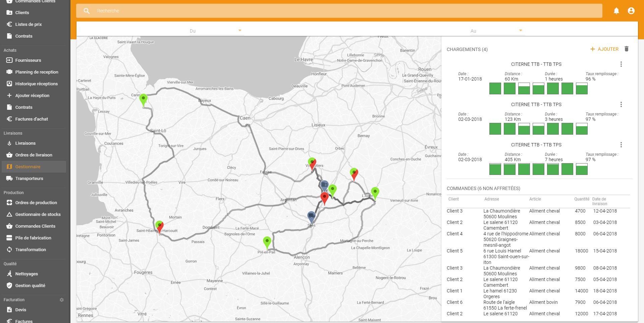Open Nettoyages page
This screenshot has height=323, width=644.
click(26, 274)
